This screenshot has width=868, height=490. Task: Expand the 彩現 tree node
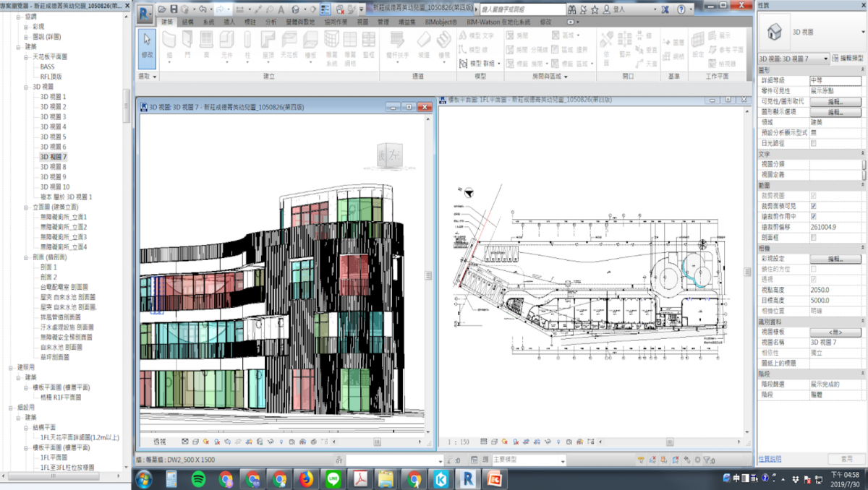pyautogui.click(x=26, y=26)
